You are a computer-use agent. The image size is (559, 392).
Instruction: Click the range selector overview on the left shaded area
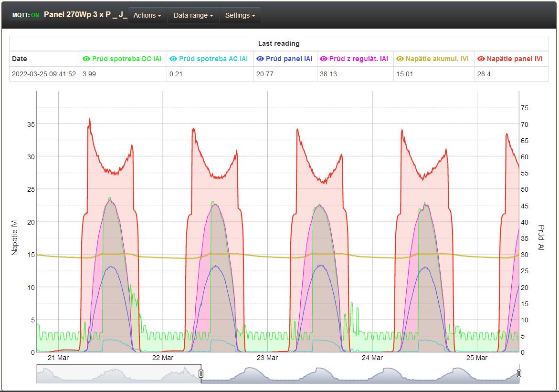pyautogui.click(x=118, y=374)
